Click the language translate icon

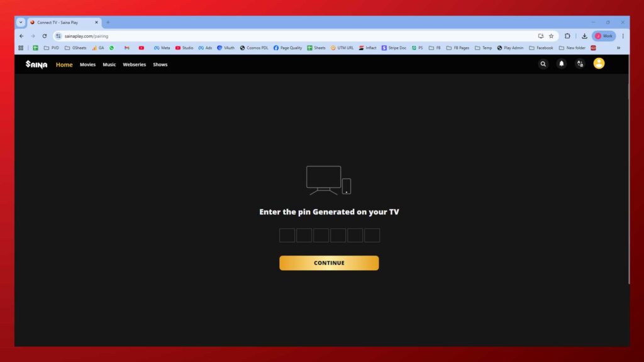click(580, 64)
